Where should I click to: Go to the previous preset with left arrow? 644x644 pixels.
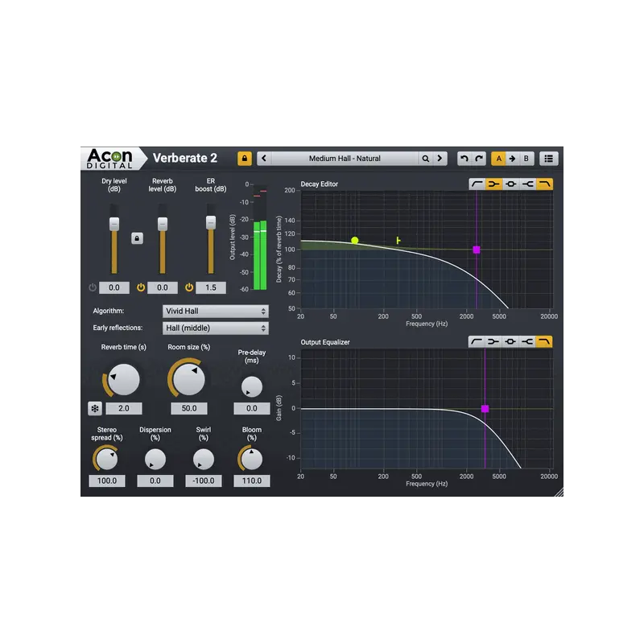264,159
